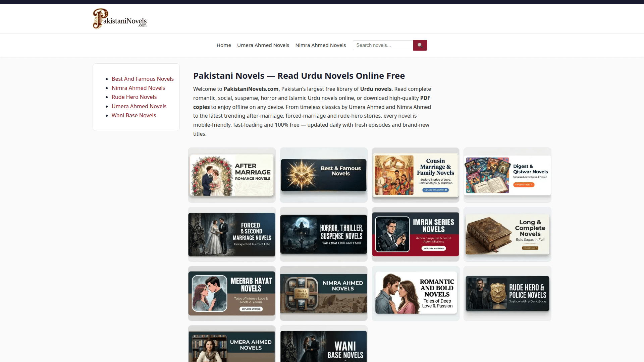Open Best And Famous Novels sidebar link
Viewport: 644px width, 362px height.
click(x=143, y=79)
